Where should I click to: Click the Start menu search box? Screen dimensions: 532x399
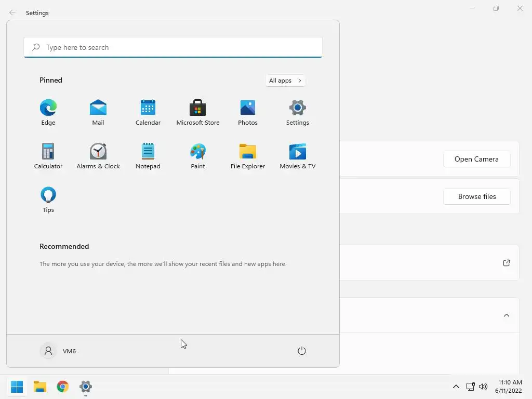[173, 47]
